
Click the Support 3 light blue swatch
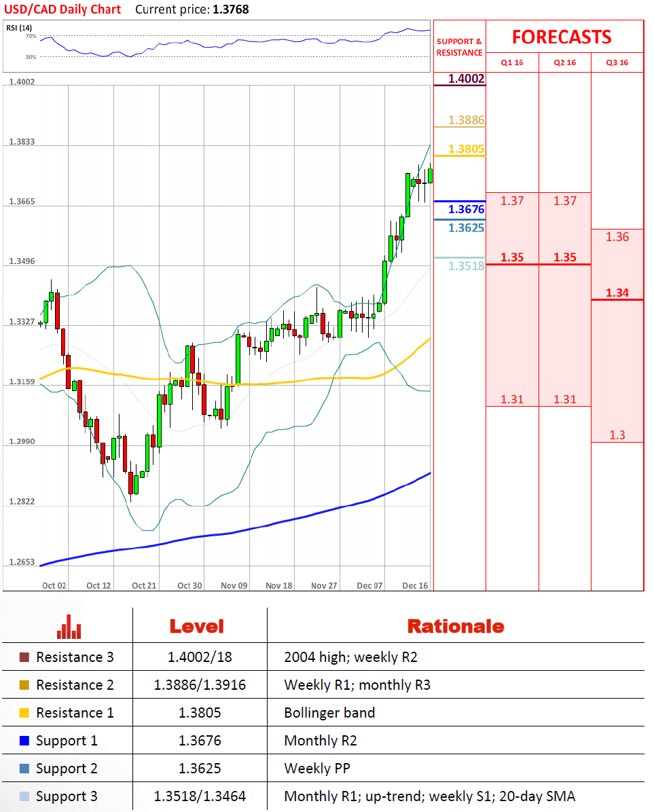tap(24, 796)
